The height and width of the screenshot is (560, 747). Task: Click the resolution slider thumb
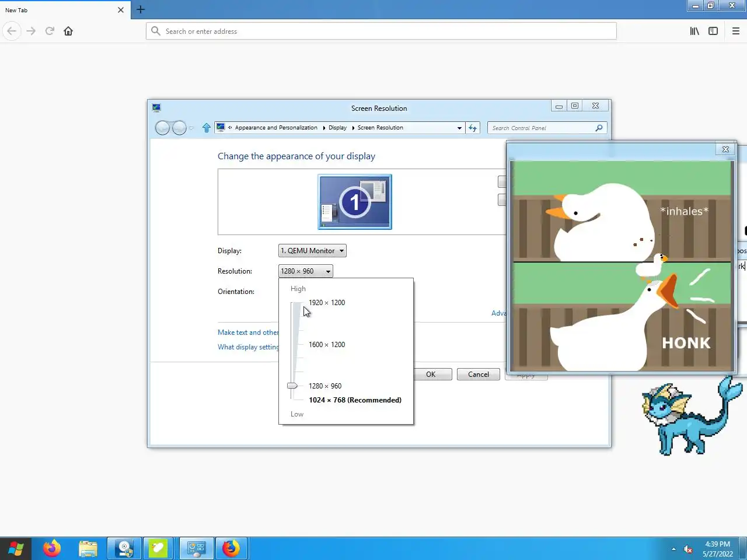coord(292,386)
